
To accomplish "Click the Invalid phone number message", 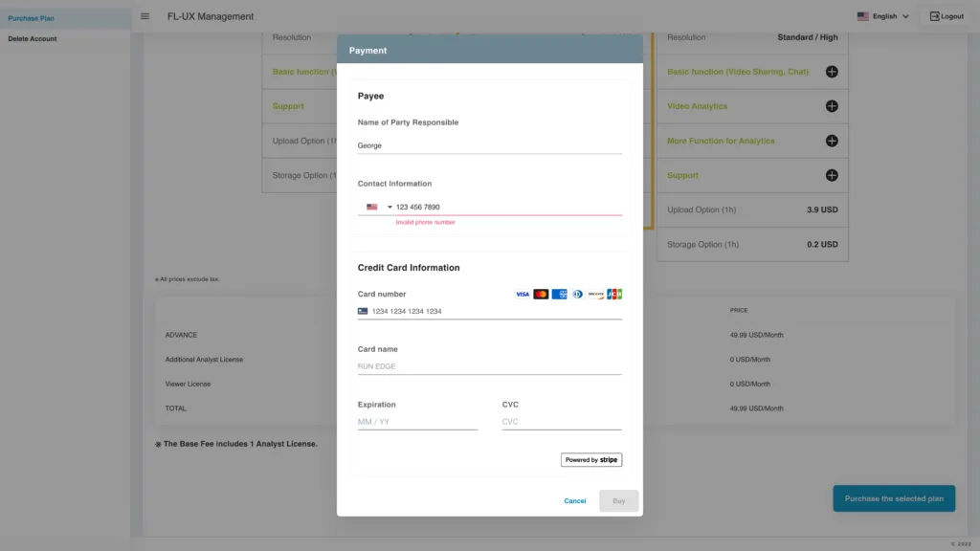I will tap(425, 222).
